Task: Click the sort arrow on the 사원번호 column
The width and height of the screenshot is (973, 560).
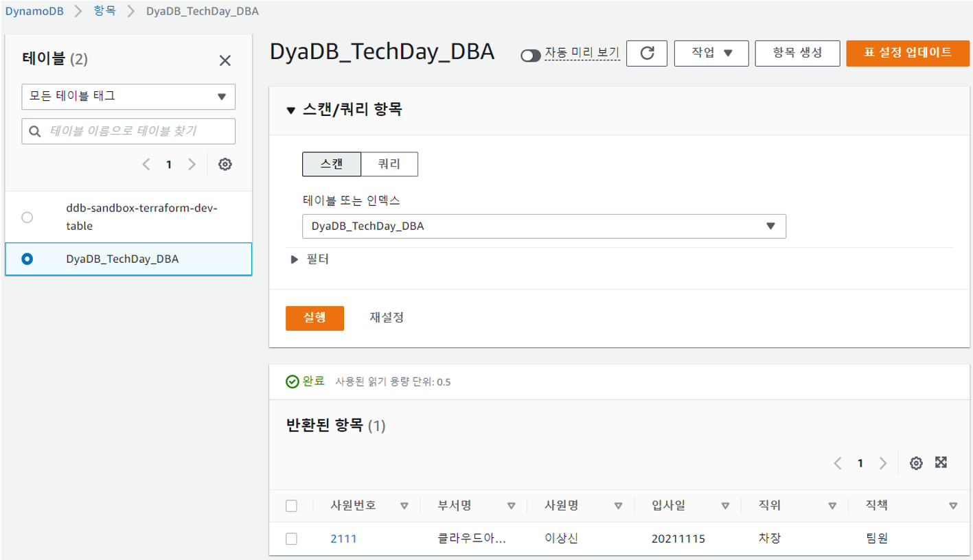Action: [403, 506]
